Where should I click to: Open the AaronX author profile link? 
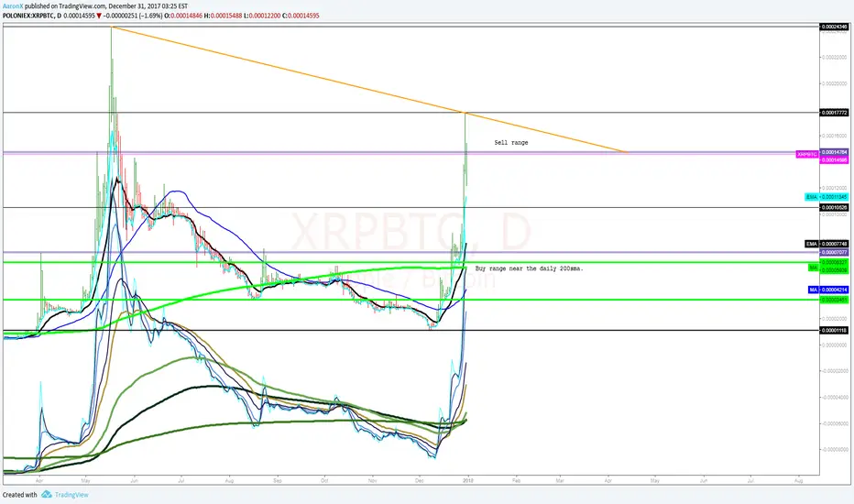click(x=13, y=6)
